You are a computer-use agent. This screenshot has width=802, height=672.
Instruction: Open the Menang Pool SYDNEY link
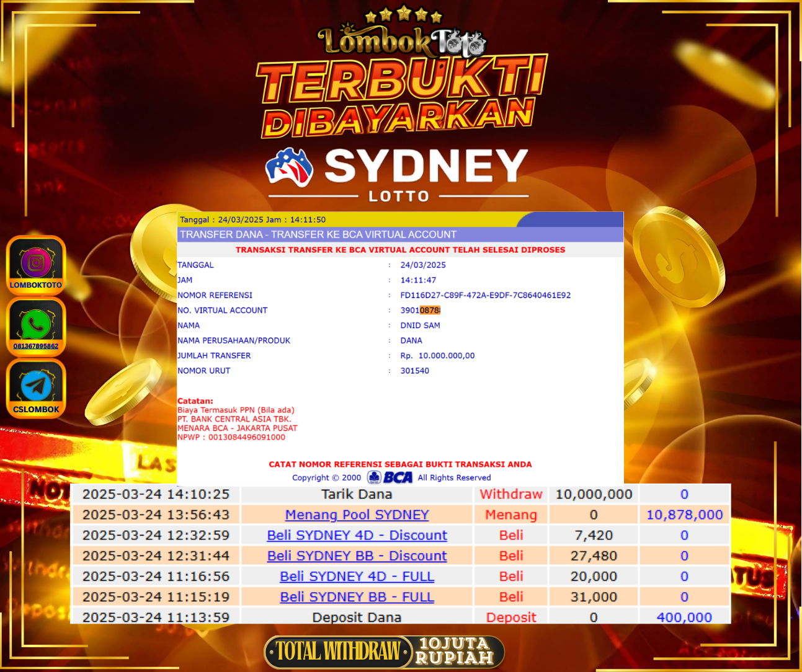pos(357,515)
